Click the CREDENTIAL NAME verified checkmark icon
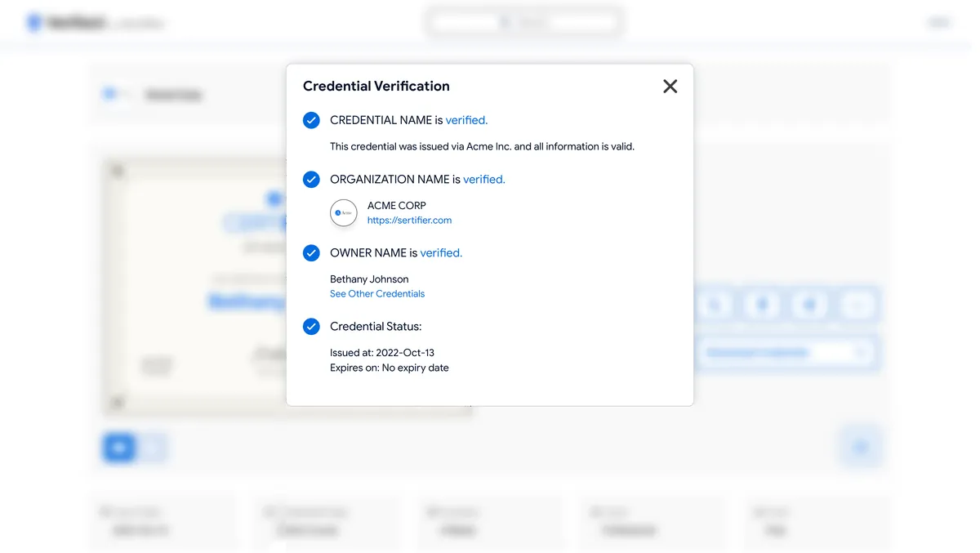980x553 pixels. click(311, 120)
